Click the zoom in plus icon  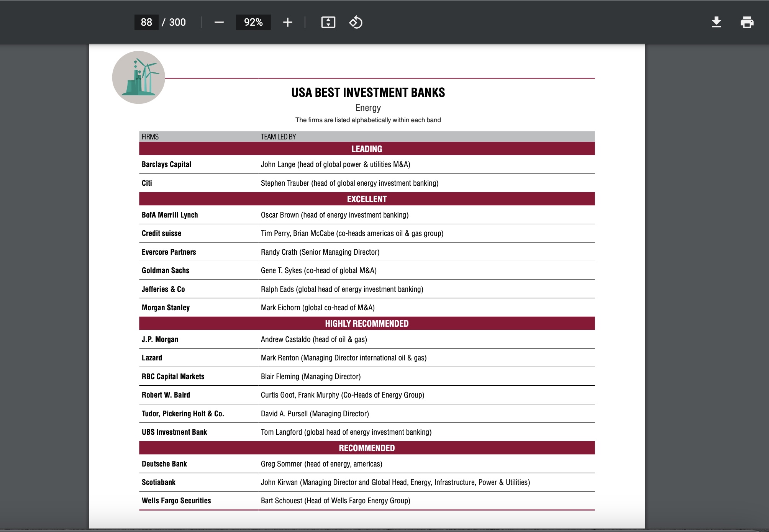coord(287,22)
